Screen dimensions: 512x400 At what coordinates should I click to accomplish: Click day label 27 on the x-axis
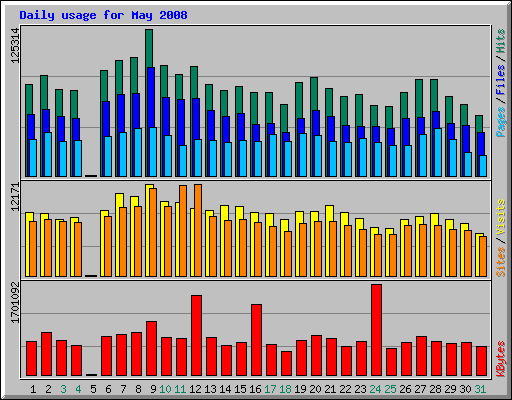pos(420,389)
